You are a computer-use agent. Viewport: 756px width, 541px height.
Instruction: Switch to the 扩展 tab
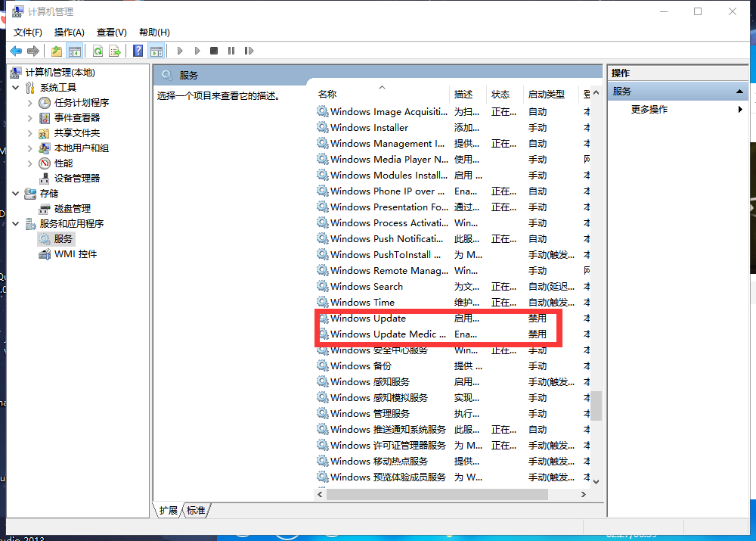(169, 510)
